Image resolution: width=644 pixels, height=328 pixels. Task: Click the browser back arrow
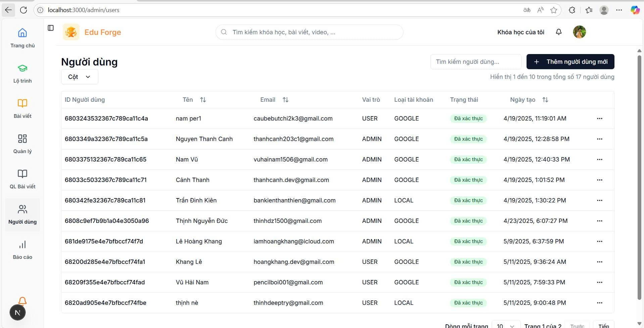tap(8, 10)
